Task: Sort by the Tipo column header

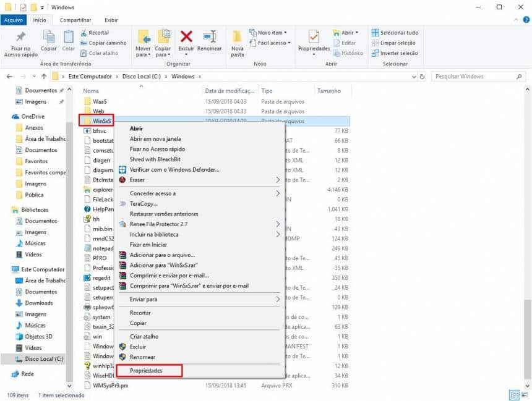Action: 267,91
